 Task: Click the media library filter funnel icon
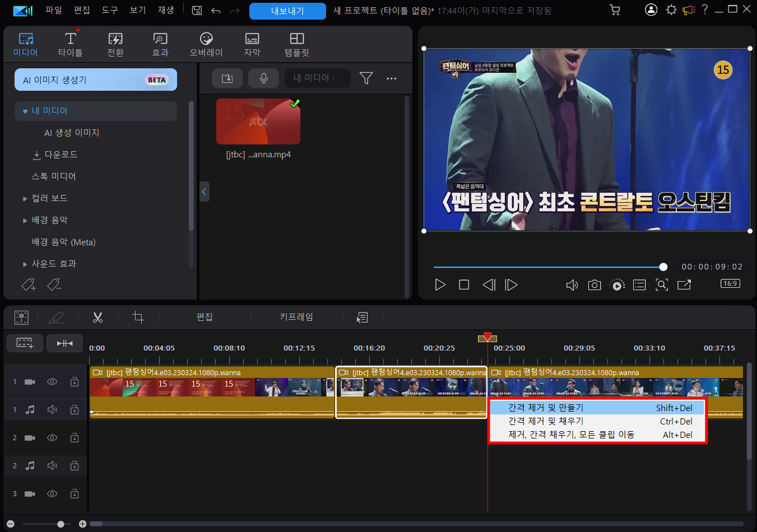[366, 78]
